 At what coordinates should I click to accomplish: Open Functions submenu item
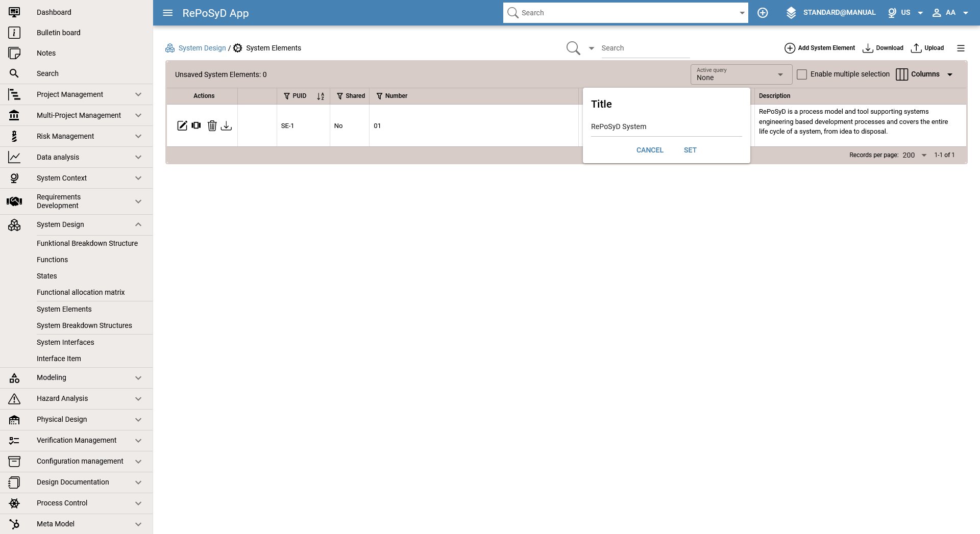pyautogui.click(x=52, y=260)
